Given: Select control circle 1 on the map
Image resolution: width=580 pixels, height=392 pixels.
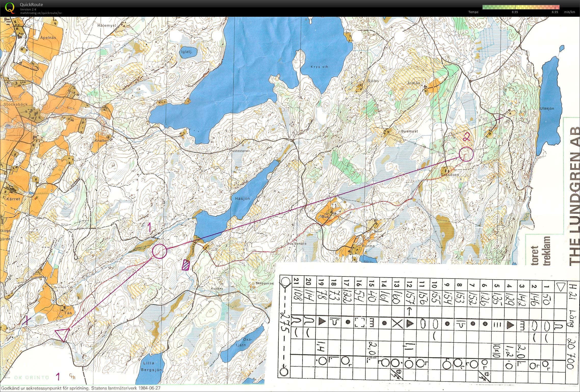Looking at the screenshot, I should tap(160, 251).
